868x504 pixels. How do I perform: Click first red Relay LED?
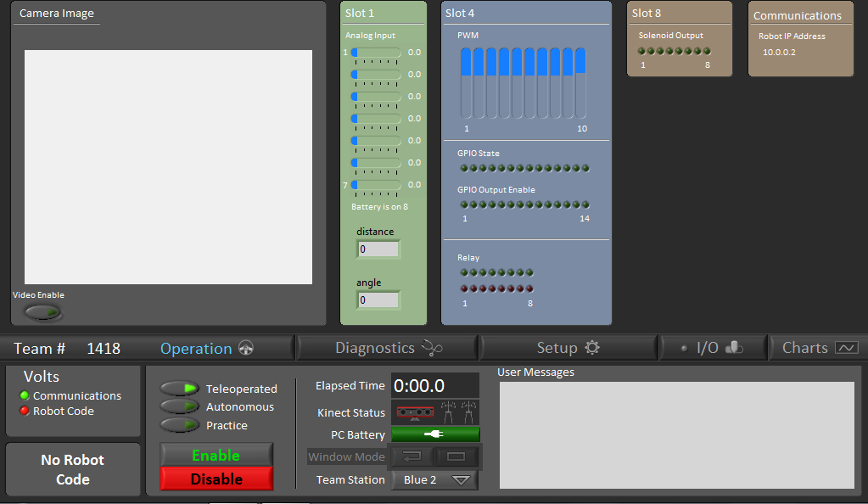click(x=464, y=288)
